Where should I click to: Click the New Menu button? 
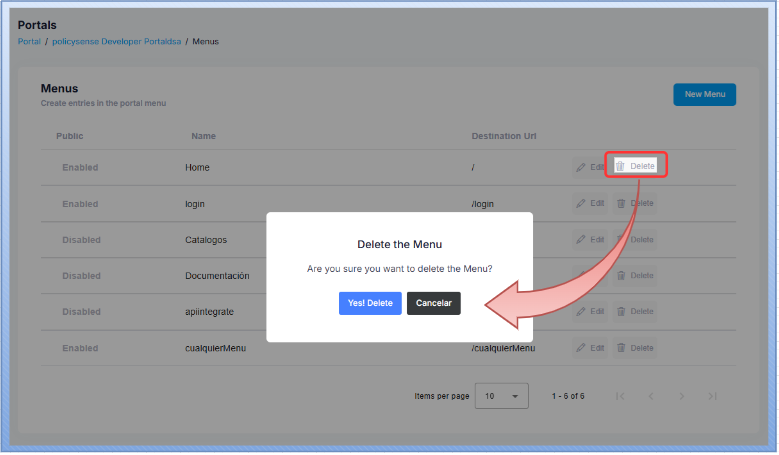pos(704,94)
